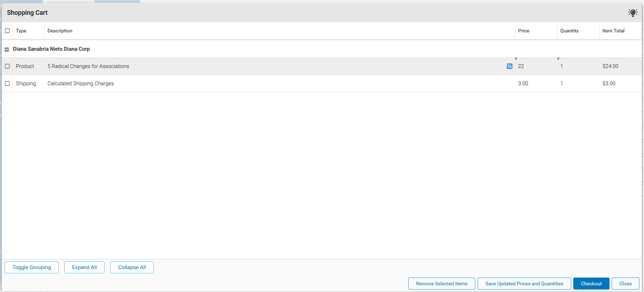Viewport: 644px width, 292px height.
Task: Click the Item Total column header
Action: (x=620, y=31)
